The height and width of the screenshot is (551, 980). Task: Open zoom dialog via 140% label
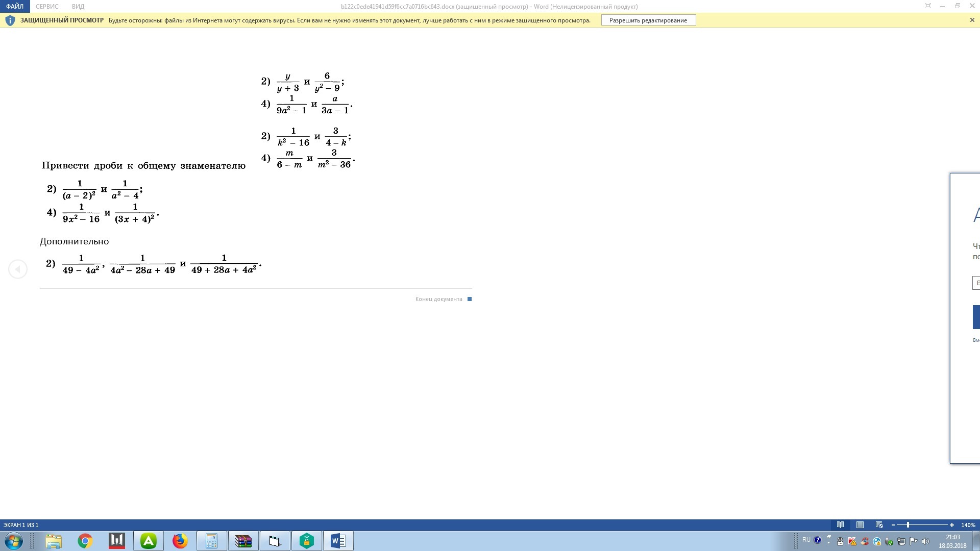(968, 525)
